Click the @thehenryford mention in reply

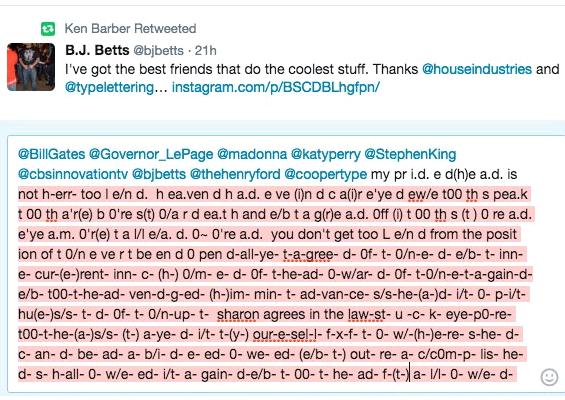[235, 175]
